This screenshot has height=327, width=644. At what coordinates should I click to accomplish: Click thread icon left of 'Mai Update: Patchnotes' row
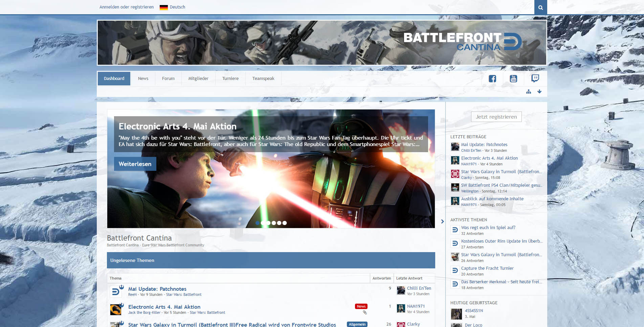point(116,292)
